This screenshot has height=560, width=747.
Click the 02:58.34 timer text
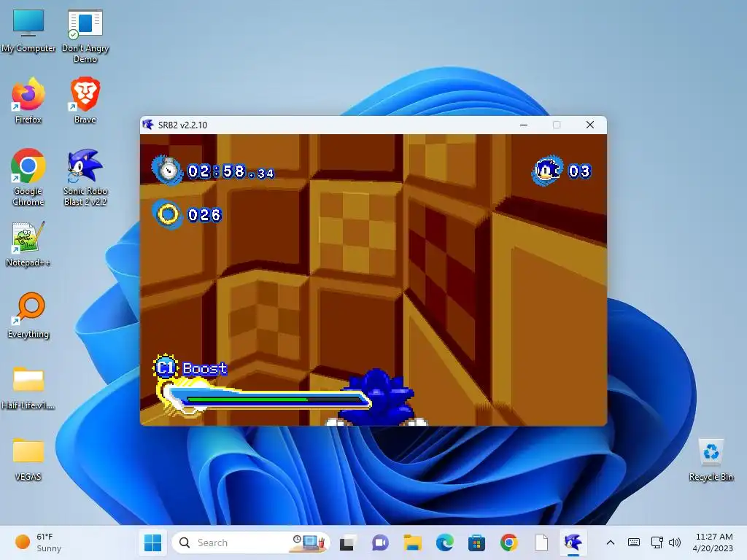pyautogui.click(x=231, y=171)
